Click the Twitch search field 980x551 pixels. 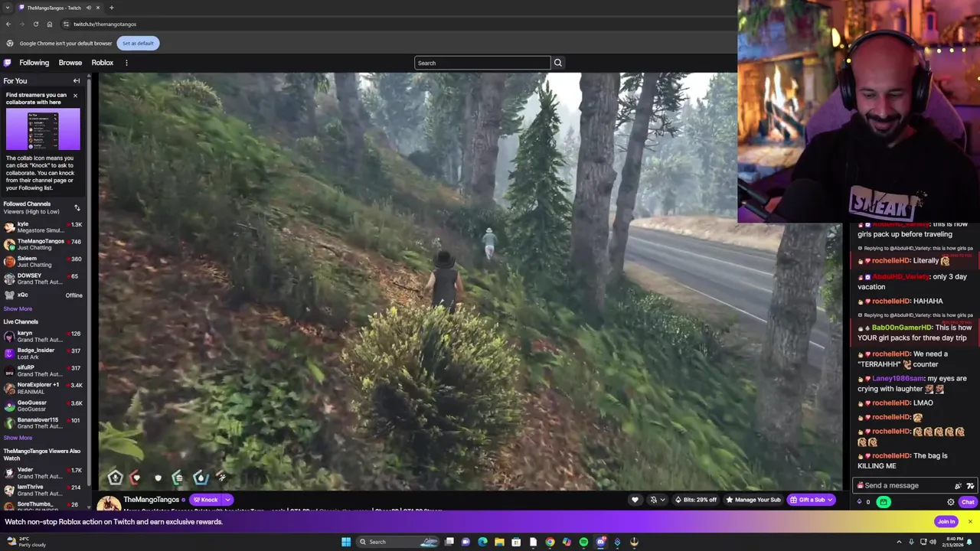(x=482, y=63)
